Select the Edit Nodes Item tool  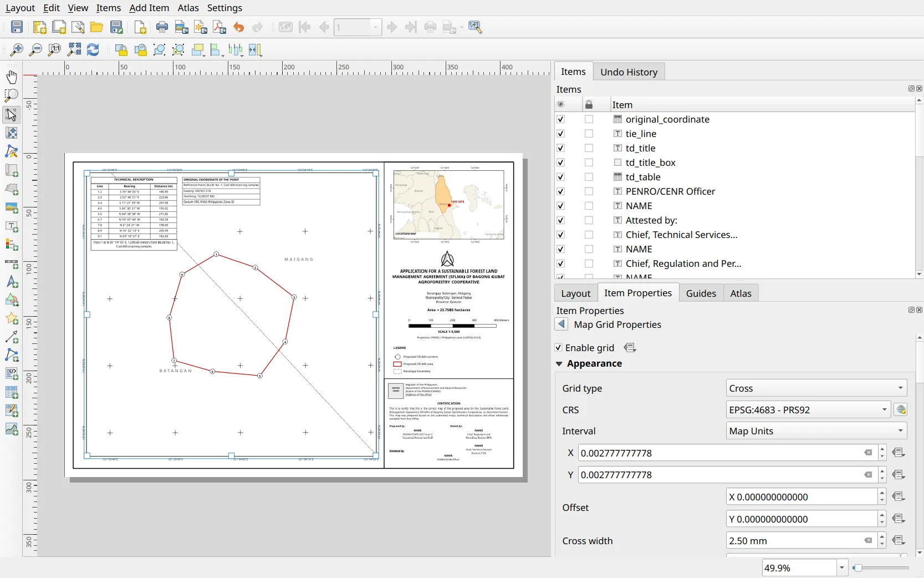coord(12,152)
